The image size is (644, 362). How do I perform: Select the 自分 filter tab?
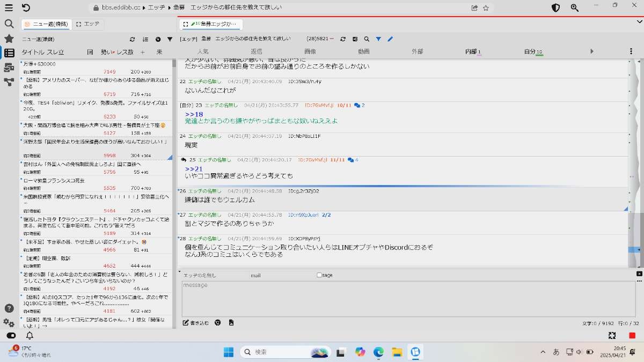tap(532, 51)
